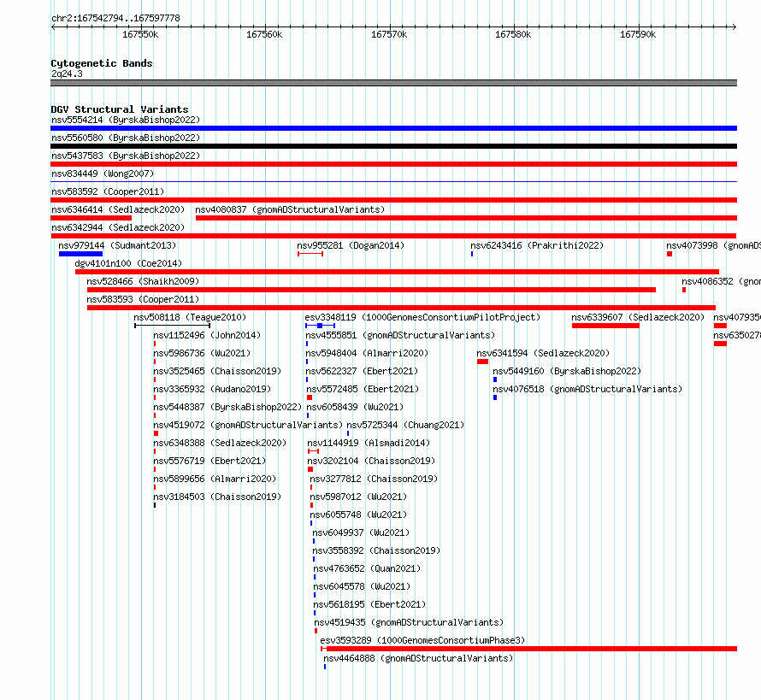Open the nsv5437583 (ByrskaBishop2022) label
Viewport: 761px width, 700px height.
click(x=126, y=156)
